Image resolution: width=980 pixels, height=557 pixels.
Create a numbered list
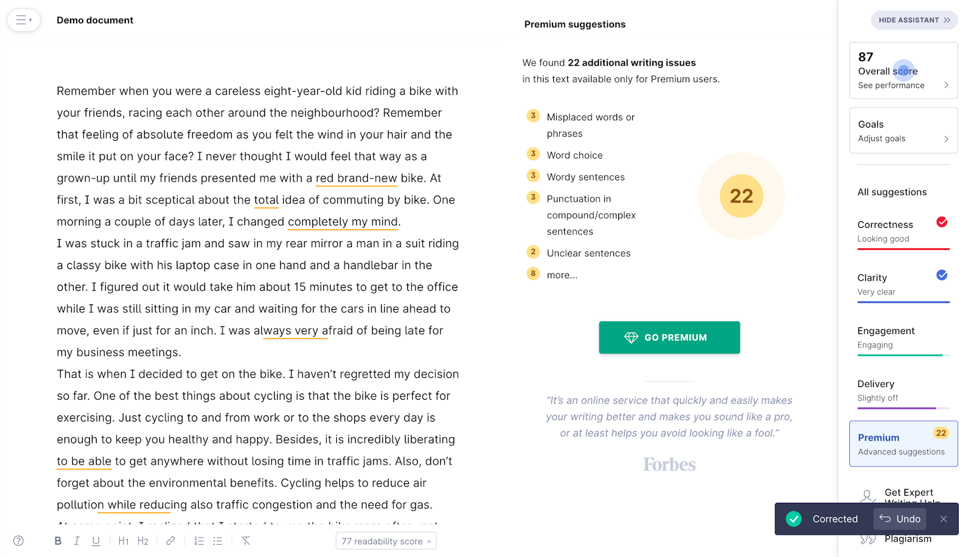pyautogui.click(x=199, y=541)
